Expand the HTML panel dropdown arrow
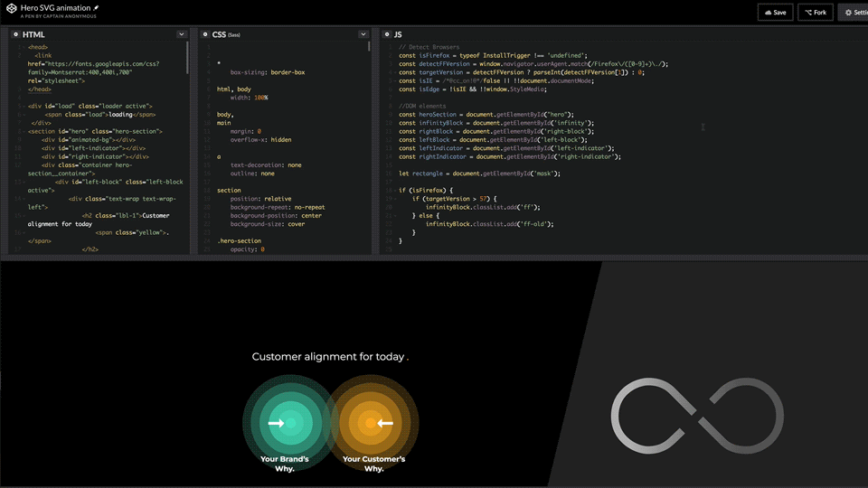Screen dimensions: 868x488 point(181,34)
